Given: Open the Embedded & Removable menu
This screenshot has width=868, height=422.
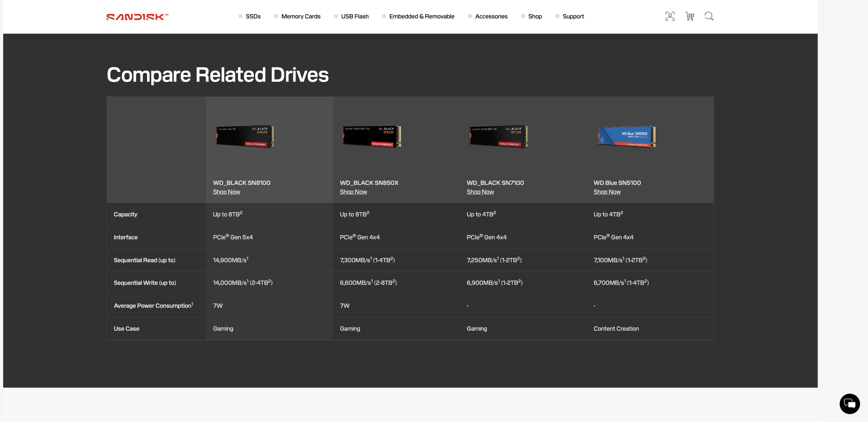Looking at the screenshot, I should [x=422, y=16].
